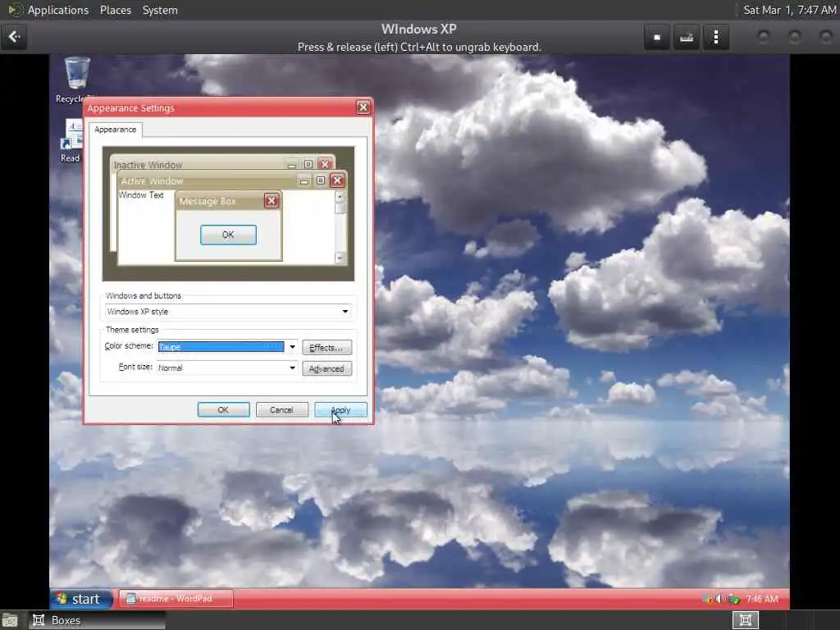Screen dimensions: 840x630
Task: Click the preview window scrollbar down arrow
Action: (340, 258)
